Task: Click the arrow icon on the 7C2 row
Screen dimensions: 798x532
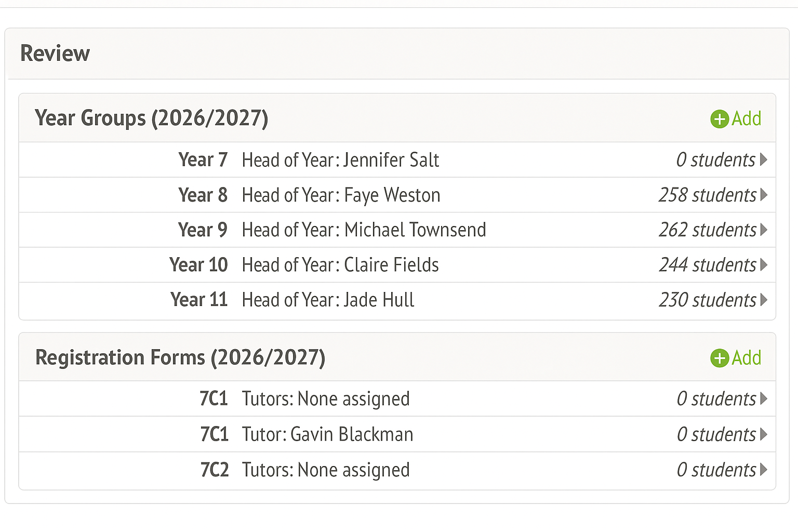Action: (x=764, y=470)
